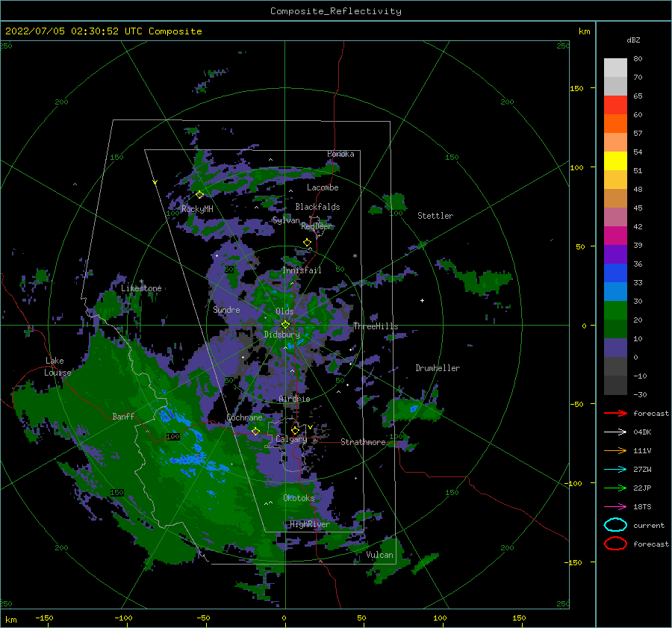Click the Ponoka city label
Image resolution: width=672 pixels, height=628 pixels.
[x=340, y=154]
